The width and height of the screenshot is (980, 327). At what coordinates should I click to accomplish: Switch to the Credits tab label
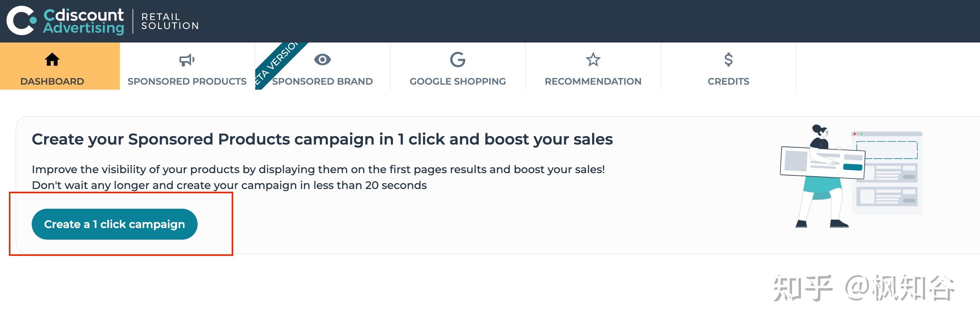728,81
